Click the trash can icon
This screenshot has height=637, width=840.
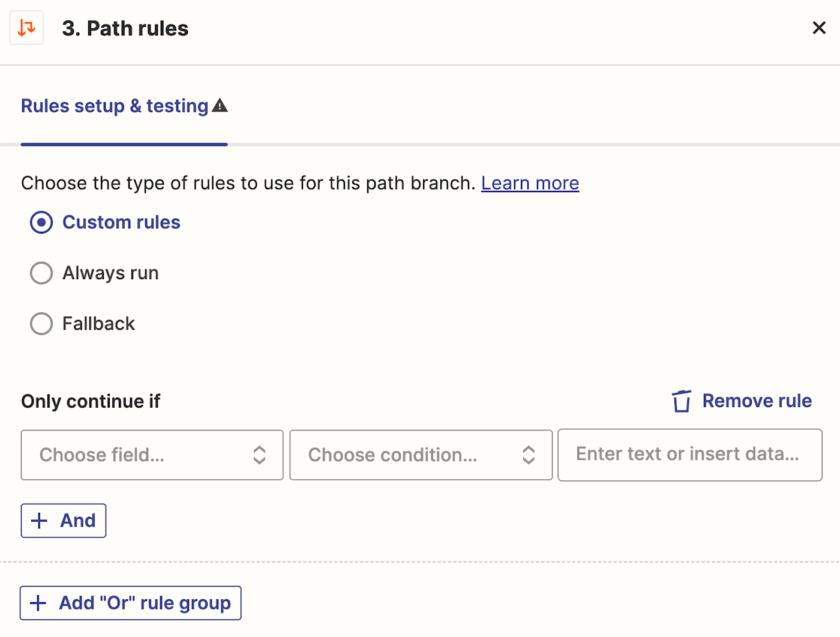tap(681, 401)
